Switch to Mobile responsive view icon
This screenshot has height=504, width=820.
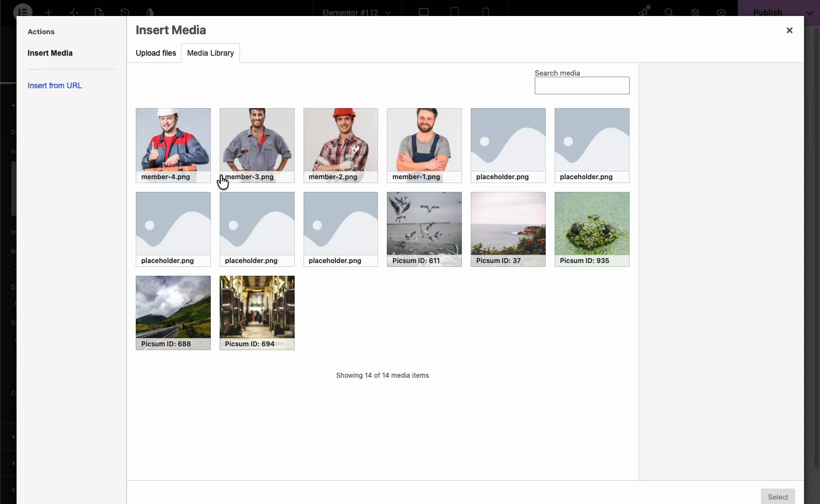pyautogui.click(x=486, y=12)
